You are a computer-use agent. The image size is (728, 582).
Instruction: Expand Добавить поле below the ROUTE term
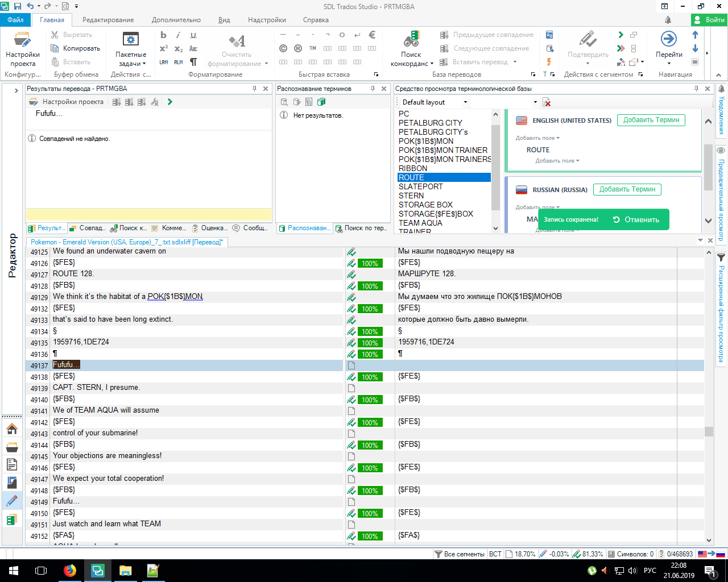[557, 161]
